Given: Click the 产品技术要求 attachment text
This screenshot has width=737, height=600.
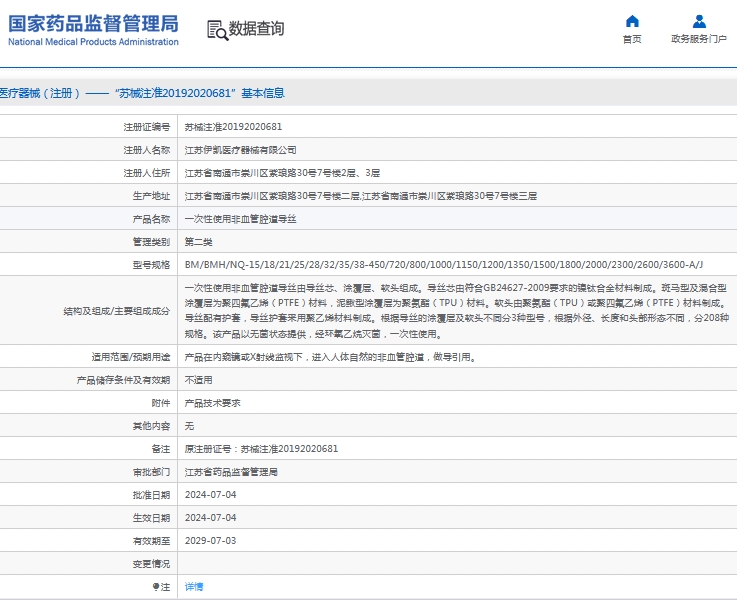Looking at the screenshot, I should [x=212, y=403].
